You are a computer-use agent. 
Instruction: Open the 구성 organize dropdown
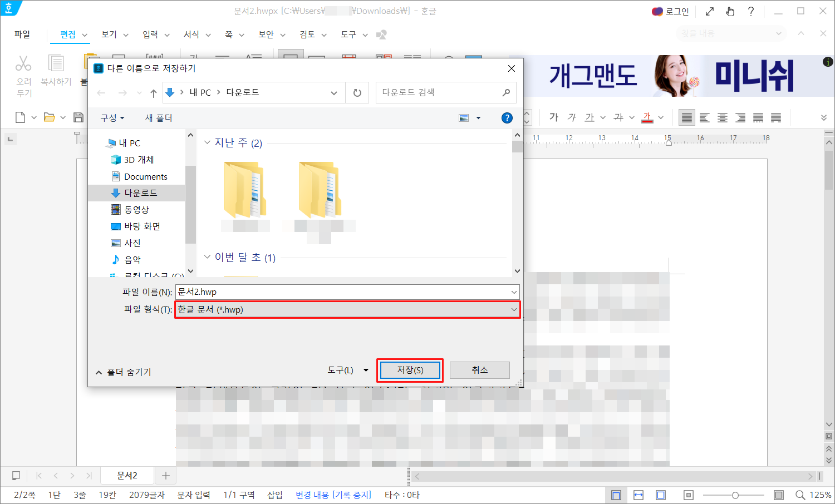pyautogui.click(x=112, y=118)
